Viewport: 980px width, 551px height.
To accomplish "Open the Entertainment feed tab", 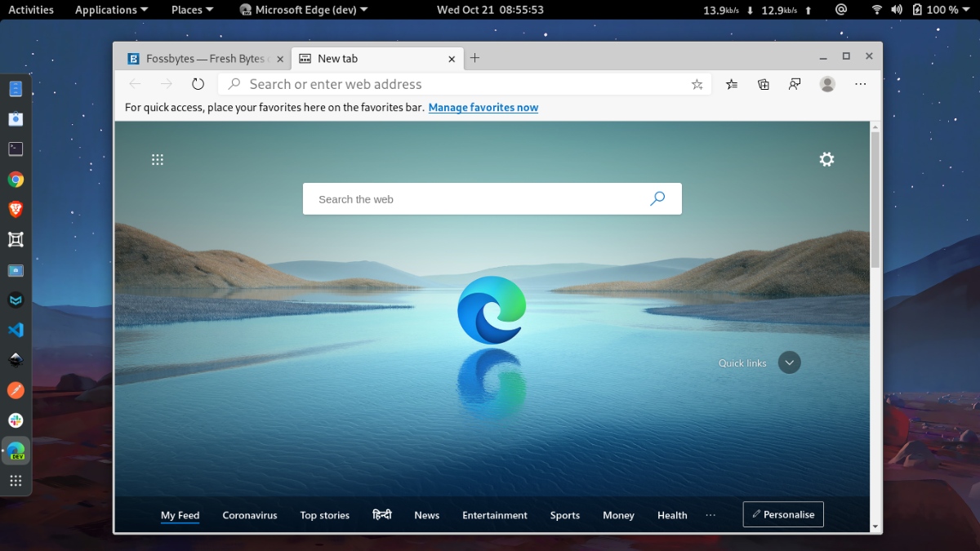I will [494, 515].
